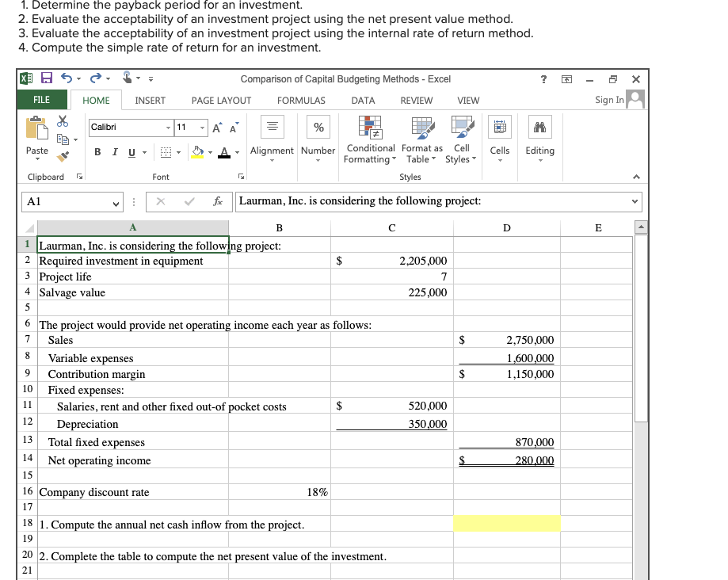Image resolution: width=728 pixels, height=580 pixels.
Task: Click Ribbon Display Options icon
Action: [567, 79]
